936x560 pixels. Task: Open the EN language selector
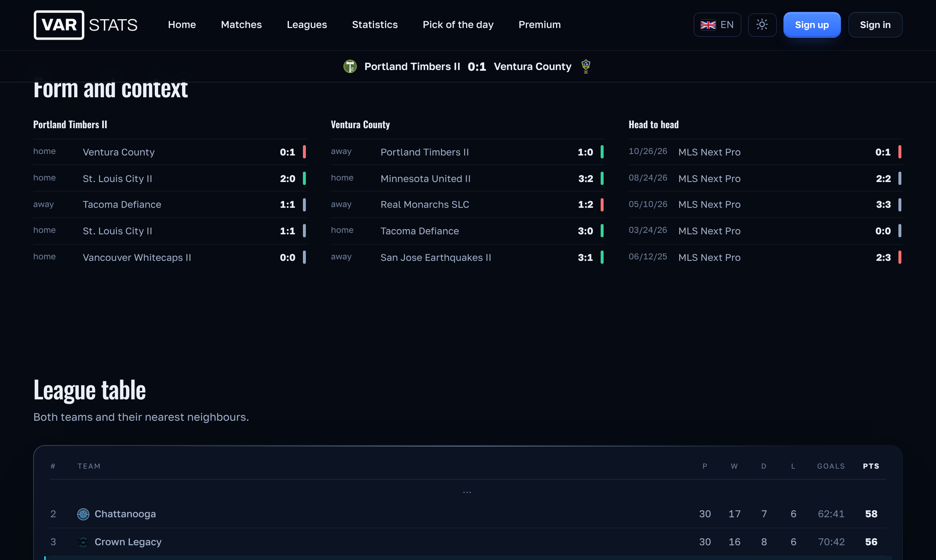(x=717, y=25)
